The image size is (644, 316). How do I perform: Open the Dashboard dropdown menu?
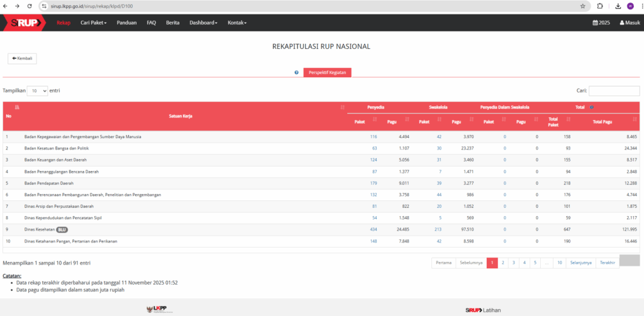203,23
